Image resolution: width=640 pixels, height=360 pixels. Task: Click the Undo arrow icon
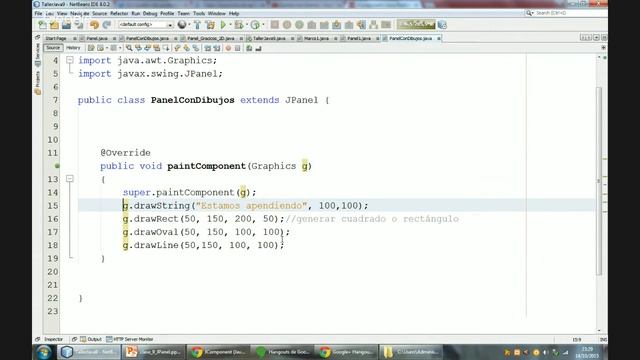[x=95, y=25]
